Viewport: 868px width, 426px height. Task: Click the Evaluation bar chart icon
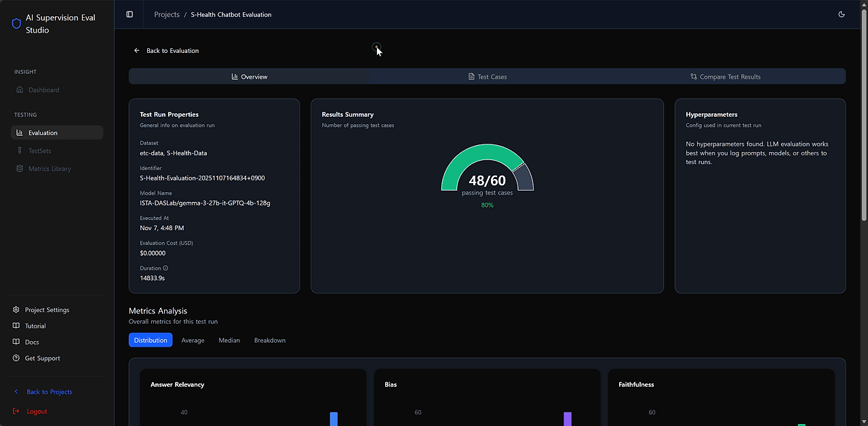(x=20, y=133)
